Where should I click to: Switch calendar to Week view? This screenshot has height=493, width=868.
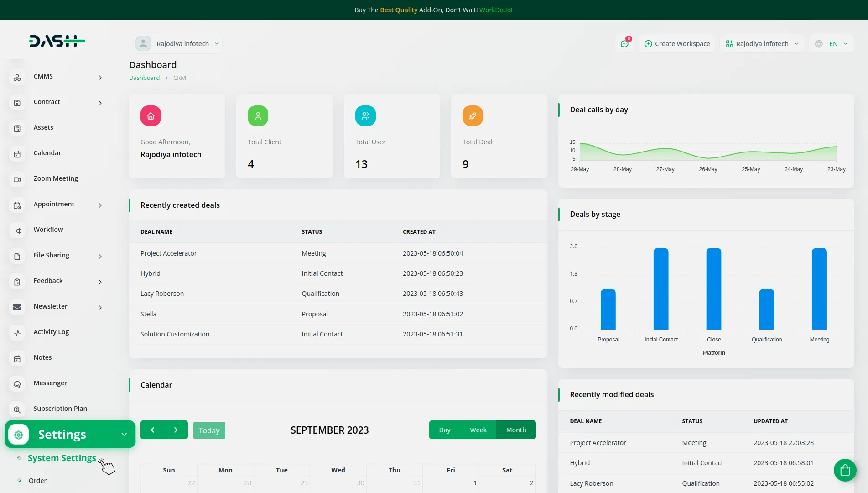point(478,430)
